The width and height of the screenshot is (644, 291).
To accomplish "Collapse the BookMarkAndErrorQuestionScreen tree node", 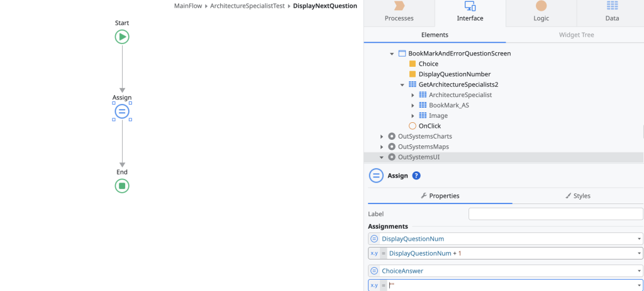I will tap(392, 54).
